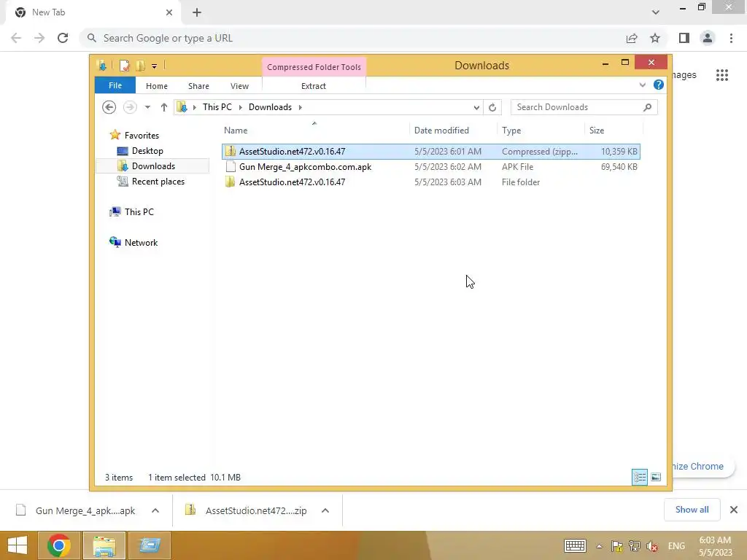Click Show all downloads button
Screen dimensions: 747x560
[x=692, y=510]
